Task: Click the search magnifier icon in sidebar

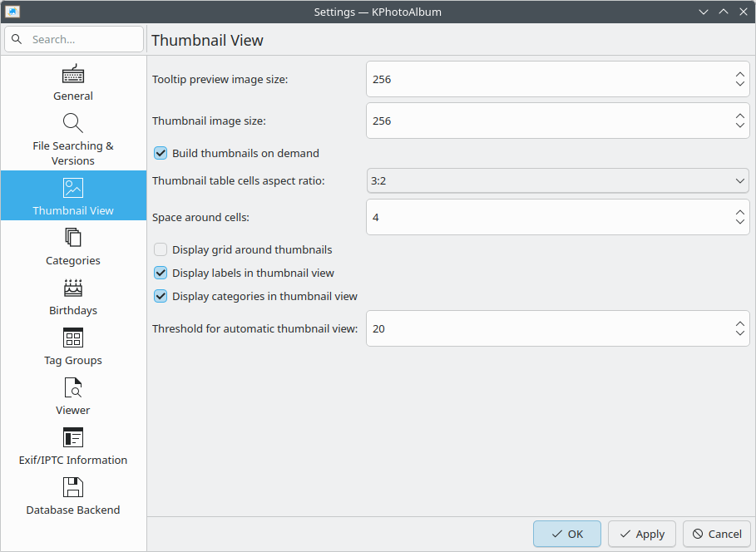Action: pyautogui.click(x=17, y=39)
